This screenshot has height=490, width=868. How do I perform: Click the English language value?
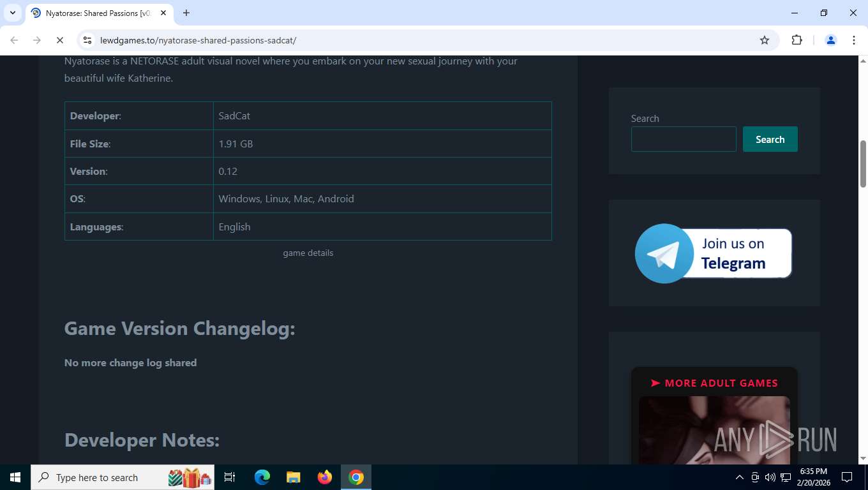click(234, 226)
